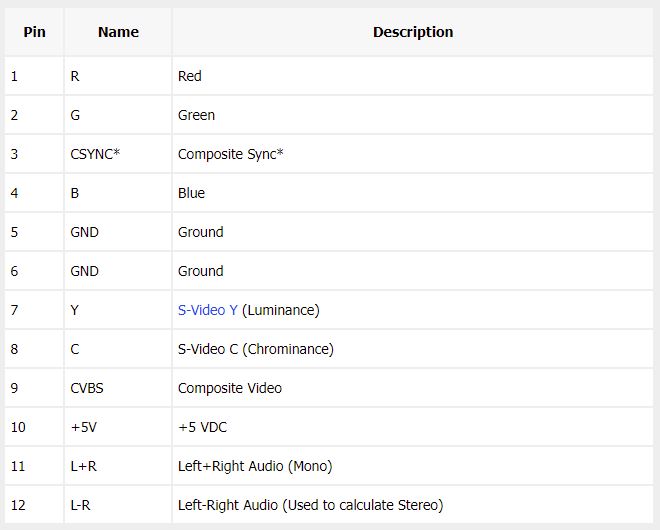Click S-Video C (Chrominance) description
Image resolution: width=660 pixels, height=530 pixels.
[x=255, y=349]
